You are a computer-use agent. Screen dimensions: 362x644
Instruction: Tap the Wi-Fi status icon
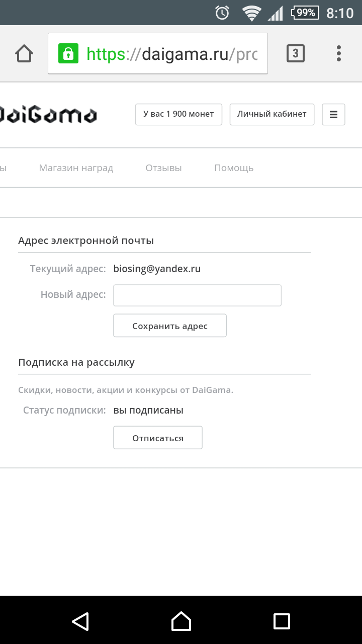point(250,13)
